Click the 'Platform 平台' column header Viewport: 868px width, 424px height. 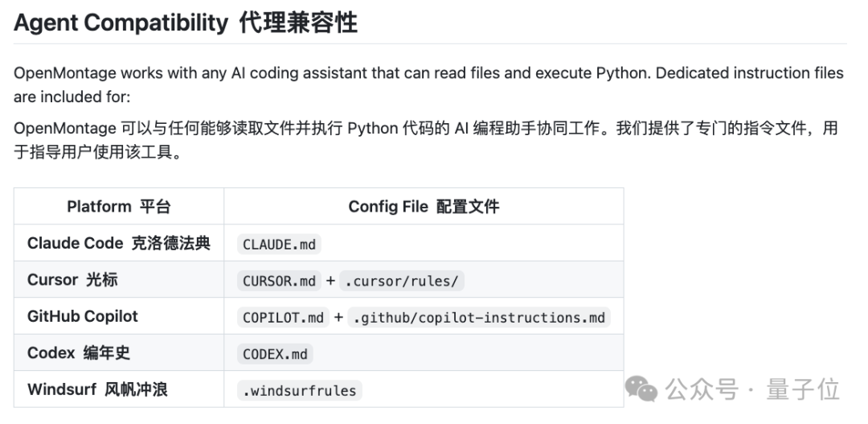click(119, 207)
